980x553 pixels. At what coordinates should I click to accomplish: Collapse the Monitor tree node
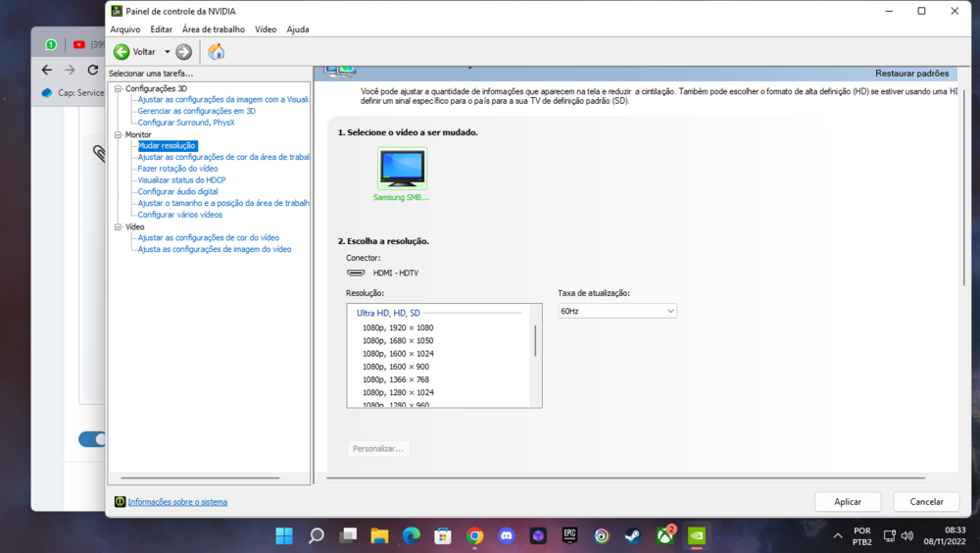point(118,134)
